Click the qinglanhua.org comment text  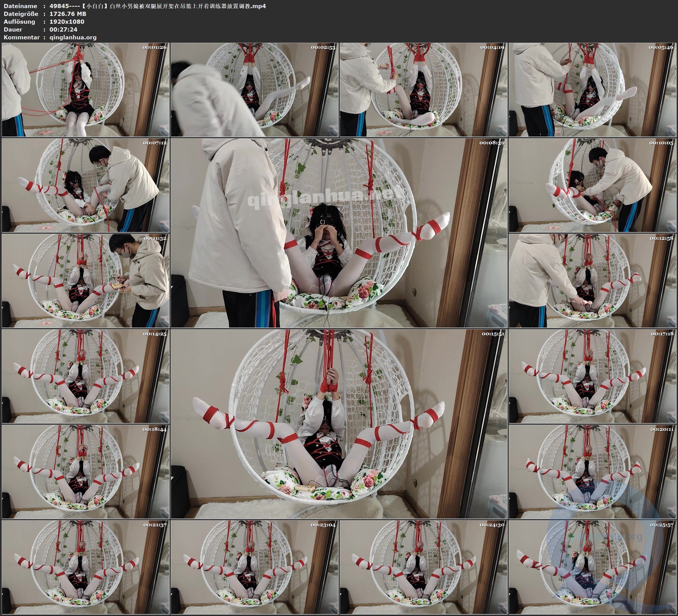coord(73,37)
